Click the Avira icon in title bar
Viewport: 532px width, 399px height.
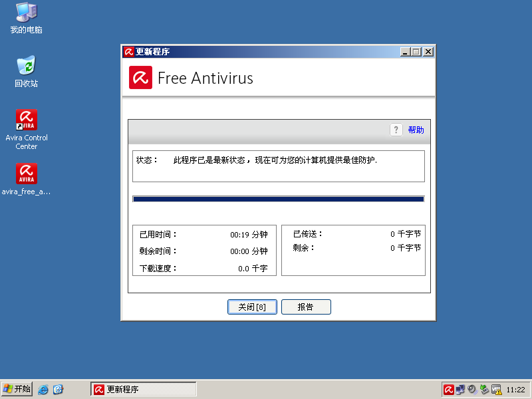point(128,52)
